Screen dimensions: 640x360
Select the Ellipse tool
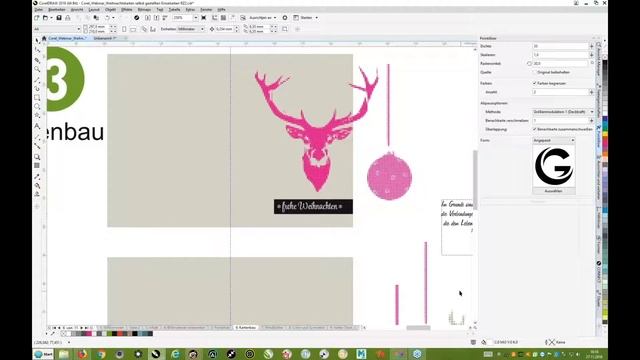(x=37, y=107)
